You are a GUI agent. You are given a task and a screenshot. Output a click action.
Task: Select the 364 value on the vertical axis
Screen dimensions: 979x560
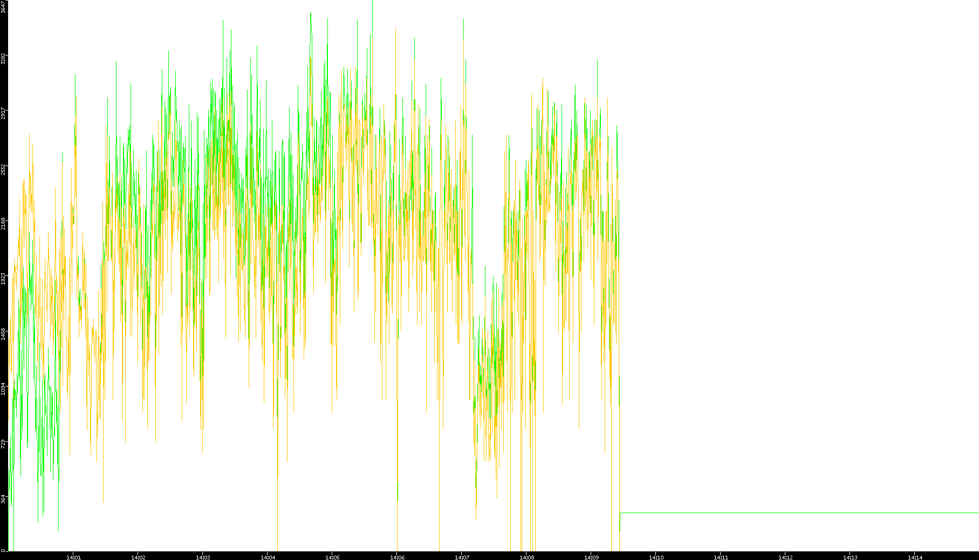[x=3, y=499]
